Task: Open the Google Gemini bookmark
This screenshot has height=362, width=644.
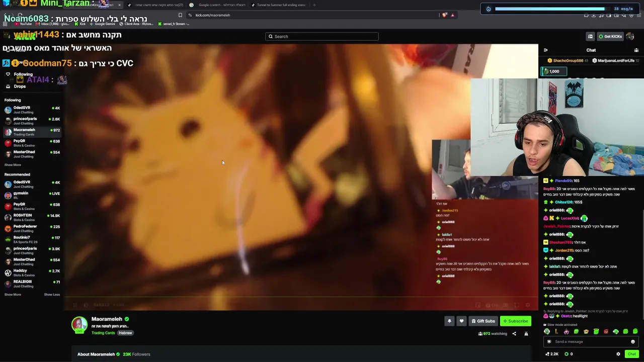Action: (x=102, y=24)
